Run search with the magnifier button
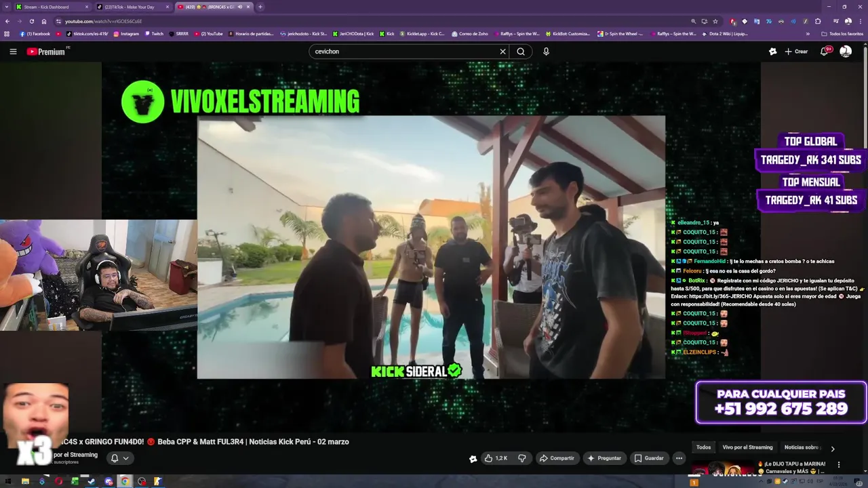The height and width of the screenshot is (488, 868). click(521, 52)
